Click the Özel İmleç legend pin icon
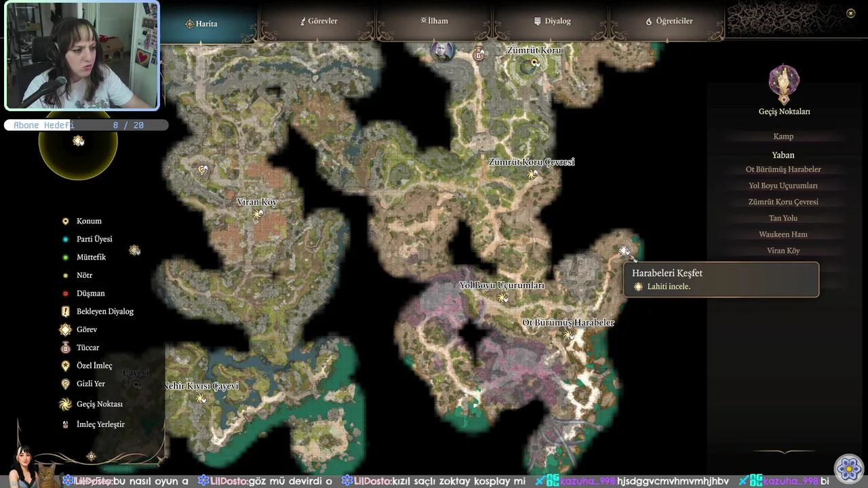The height and width of the screenshot is (488, 868). (x=65, y=366)
